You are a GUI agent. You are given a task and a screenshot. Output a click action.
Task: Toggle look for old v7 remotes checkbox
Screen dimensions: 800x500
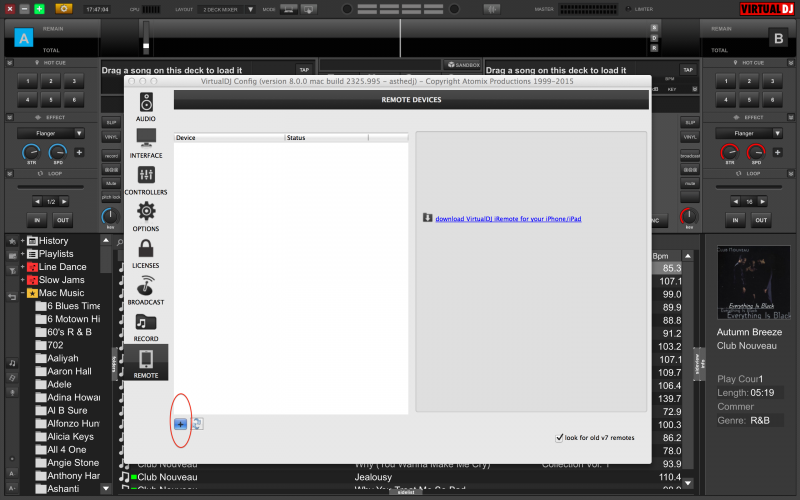pos(559,438)
